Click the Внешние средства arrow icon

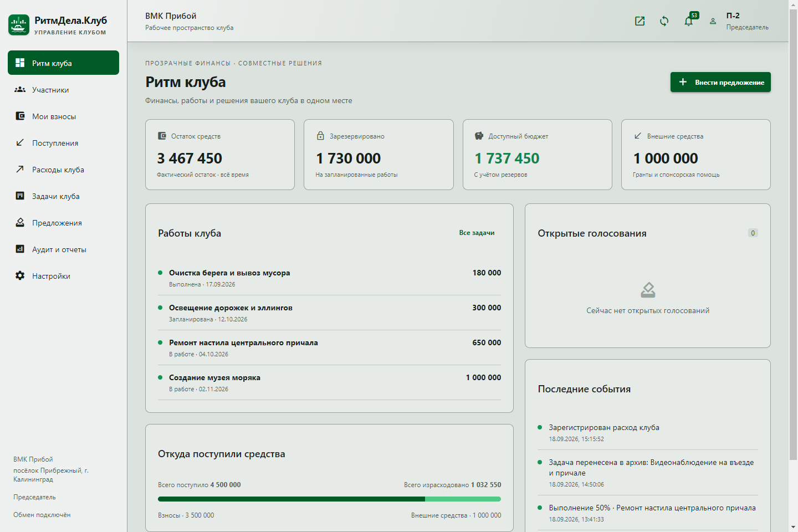click(x=638, y=136)
